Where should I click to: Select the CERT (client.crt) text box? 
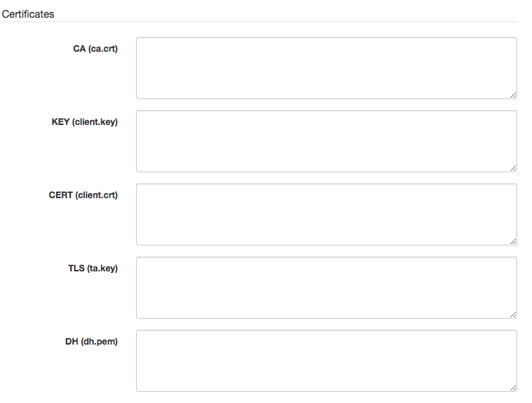click(326, 214)
